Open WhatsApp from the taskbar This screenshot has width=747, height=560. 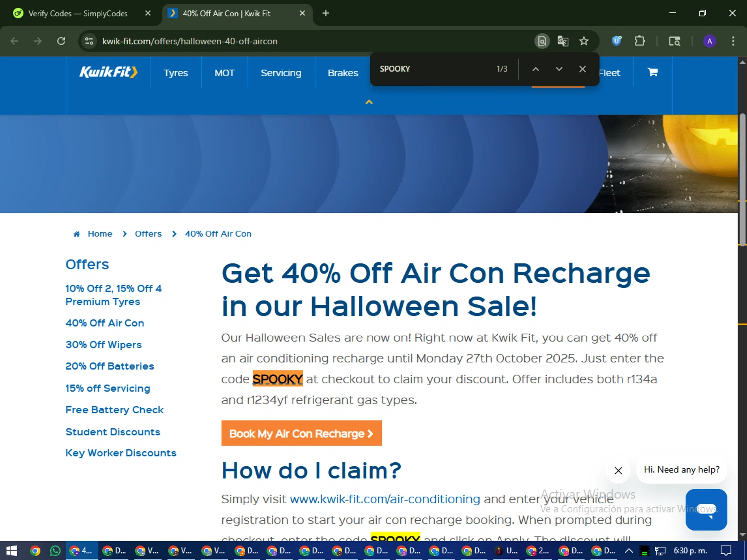pos(55,551)
